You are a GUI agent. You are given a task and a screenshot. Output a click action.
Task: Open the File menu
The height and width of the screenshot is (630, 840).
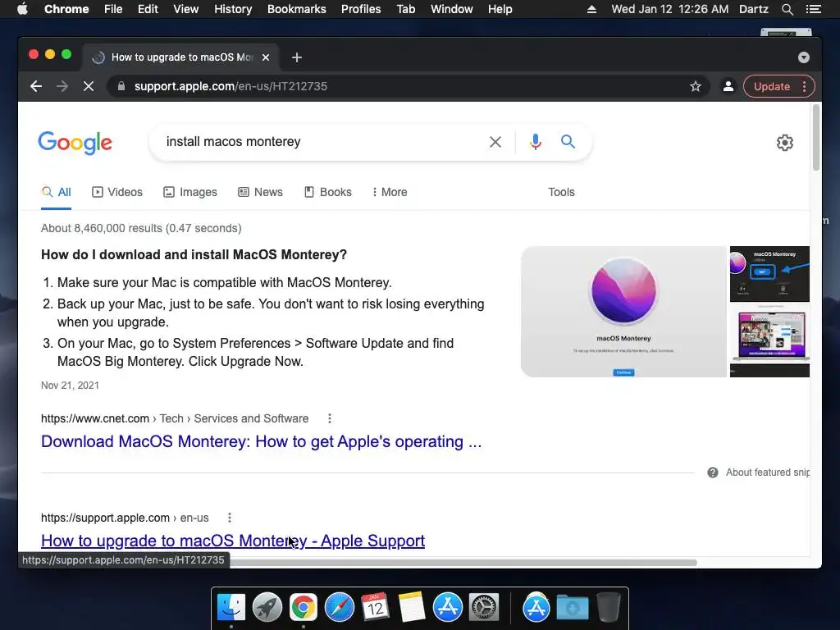[113, 9]
